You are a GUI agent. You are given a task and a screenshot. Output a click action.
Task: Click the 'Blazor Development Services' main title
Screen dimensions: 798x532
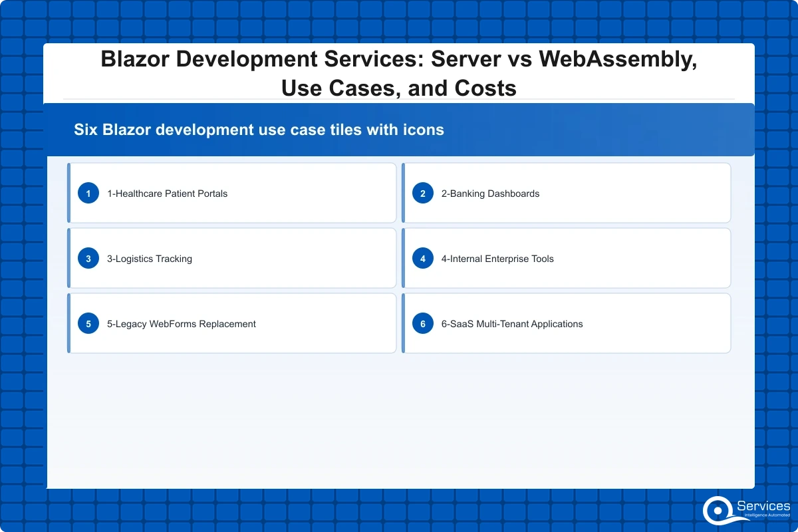click(399, 73)
